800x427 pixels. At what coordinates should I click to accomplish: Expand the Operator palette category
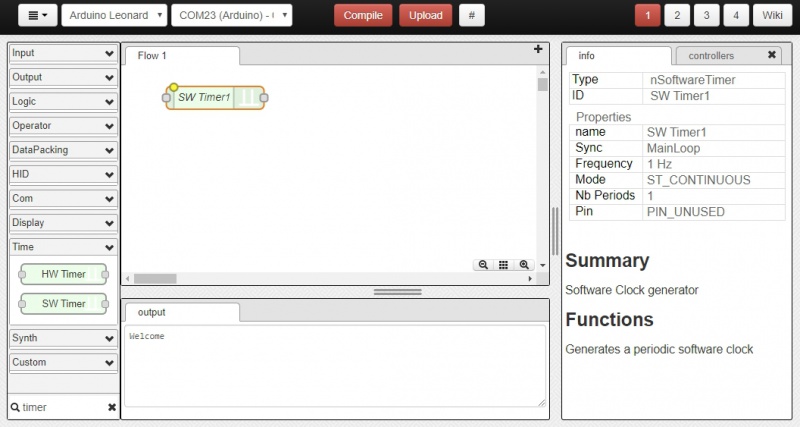[x=63, y=126]
